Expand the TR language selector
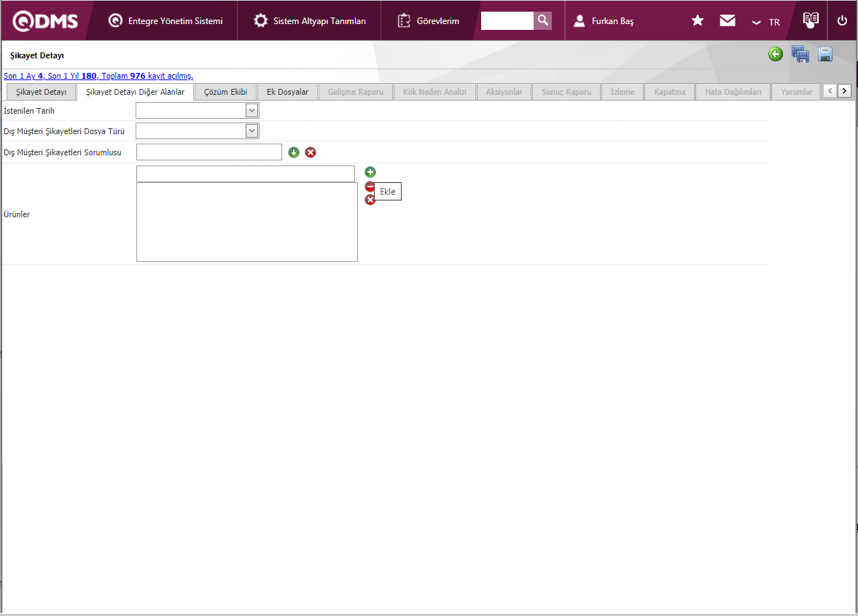The height and width of the screenshot is (616, 858). pos(766,22)
